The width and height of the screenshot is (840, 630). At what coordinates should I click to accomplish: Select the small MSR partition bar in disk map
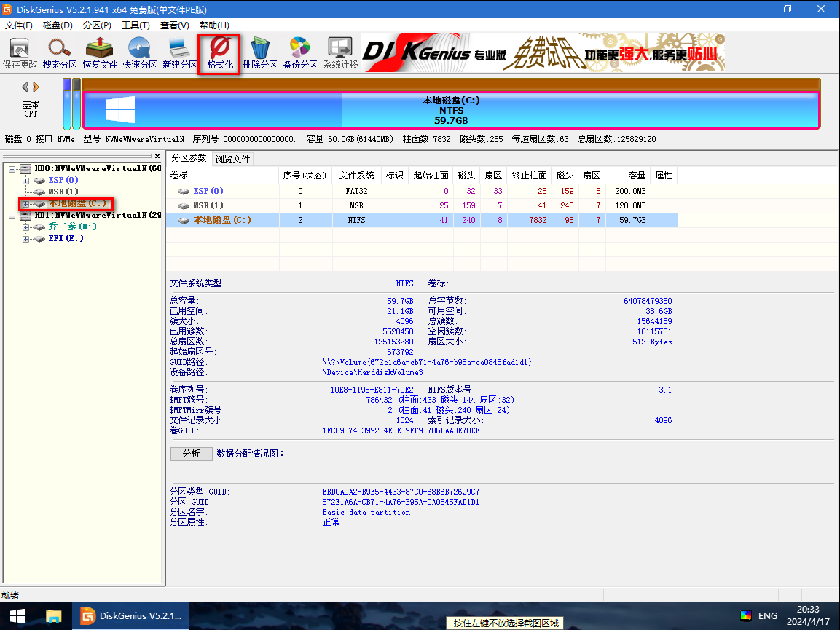pos(76,104)
